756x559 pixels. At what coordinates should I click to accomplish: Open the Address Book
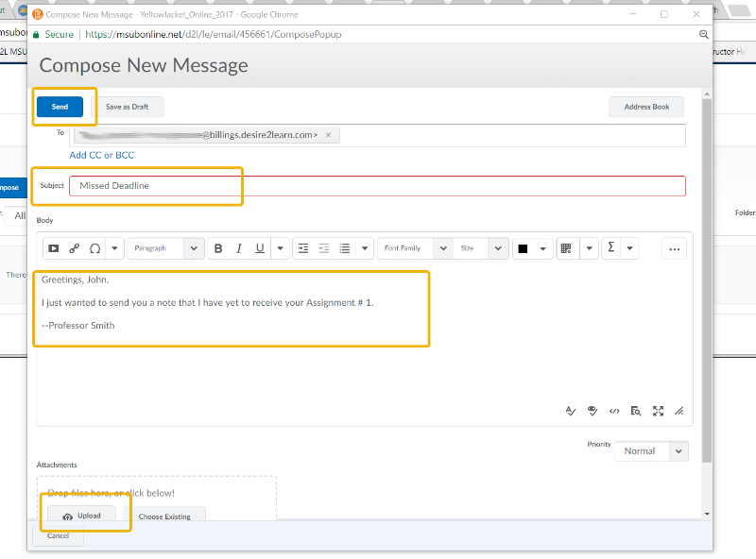(x=646, y=107)
